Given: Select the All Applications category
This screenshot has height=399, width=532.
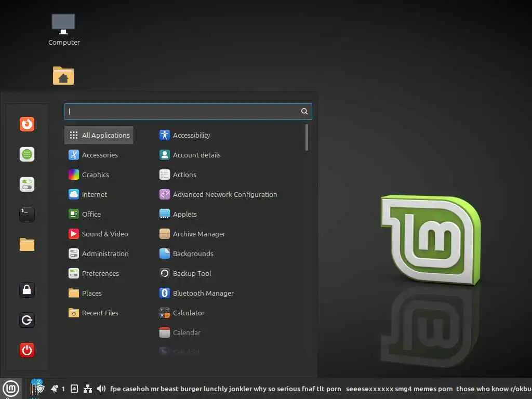Looking at the screenshot, I should (x=99, y=135).
